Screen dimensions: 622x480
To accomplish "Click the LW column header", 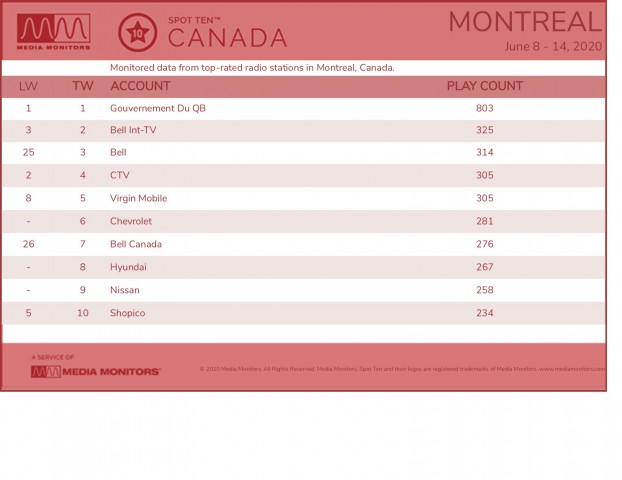I will pos(28,86).
